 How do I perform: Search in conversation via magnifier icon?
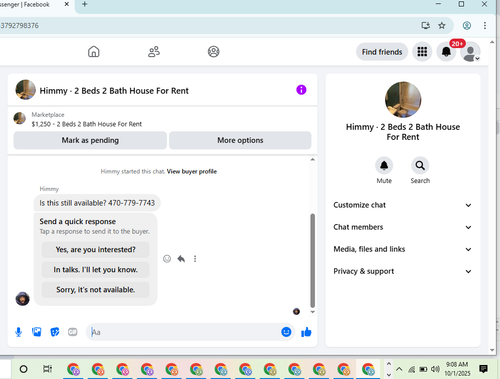420,166
